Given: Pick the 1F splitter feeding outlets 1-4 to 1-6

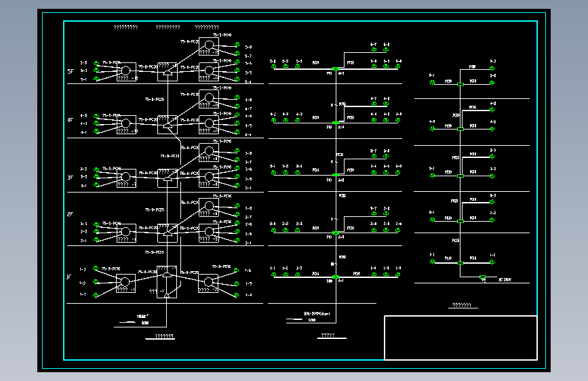Looking at the screenshot, I should pyautogui.click(x=208, y=283).
